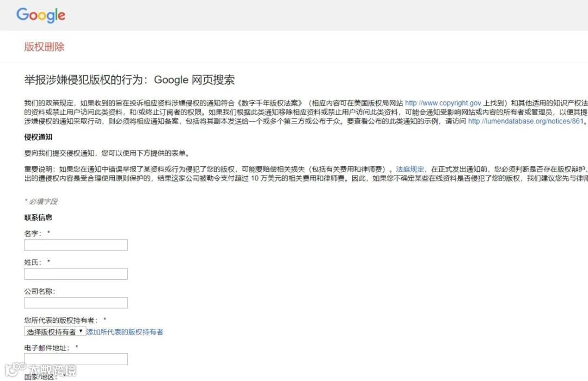Open the lumendatabase.org/notices/861 link
The image size is (588, 381).
pos(526,121)
